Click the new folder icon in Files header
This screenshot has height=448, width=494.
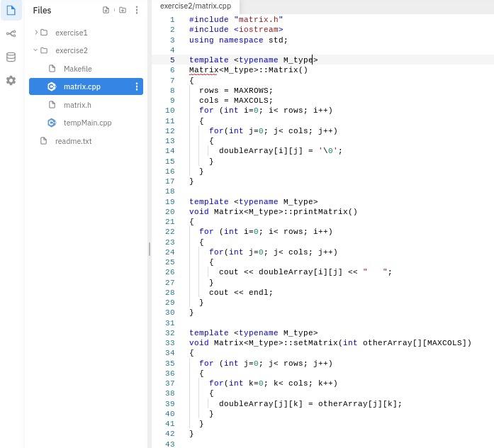pyautogui.click(x=123, y=10)
